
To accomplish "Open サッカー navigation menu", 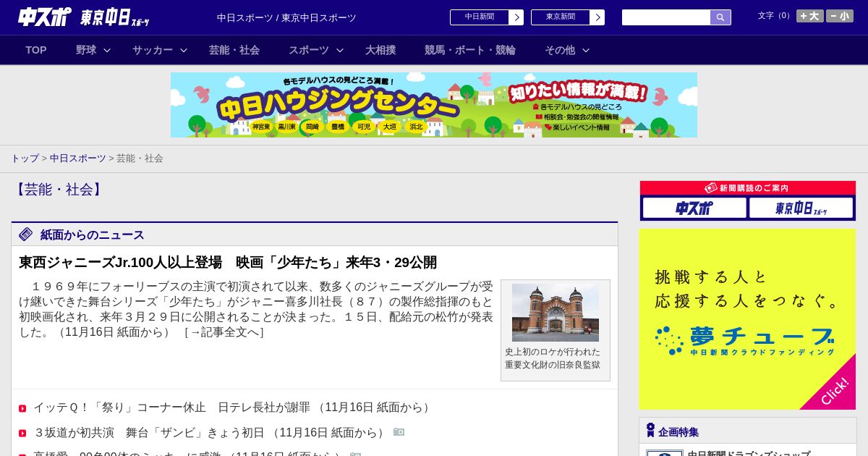I will [x=153, y=50].
